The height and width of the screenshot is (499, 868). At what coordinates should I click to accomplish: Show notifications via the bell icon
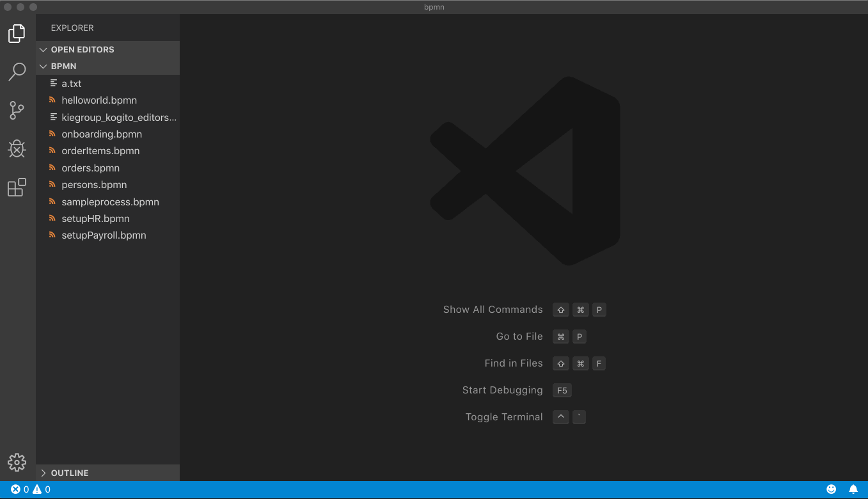pos(853,489)
